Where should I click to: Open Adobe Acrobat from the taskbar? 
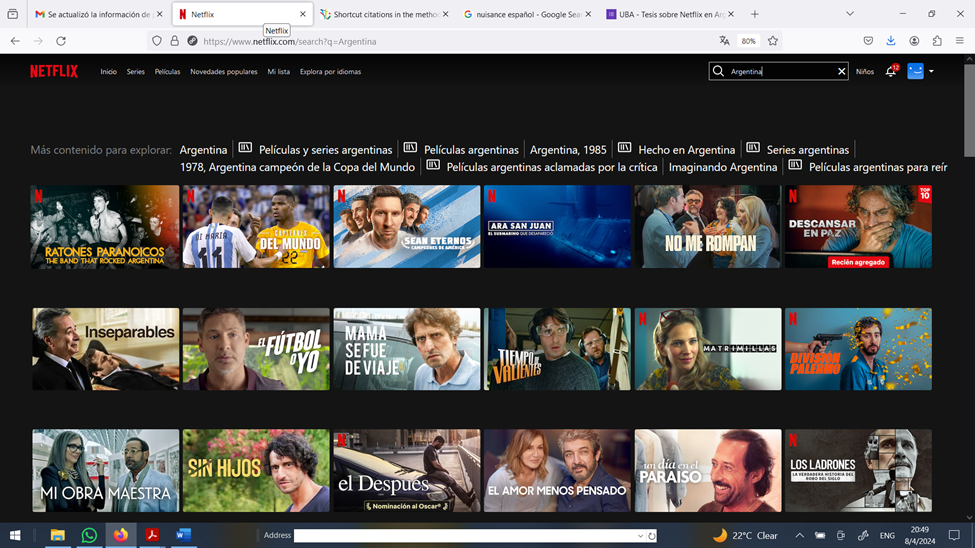coord(152,535)
